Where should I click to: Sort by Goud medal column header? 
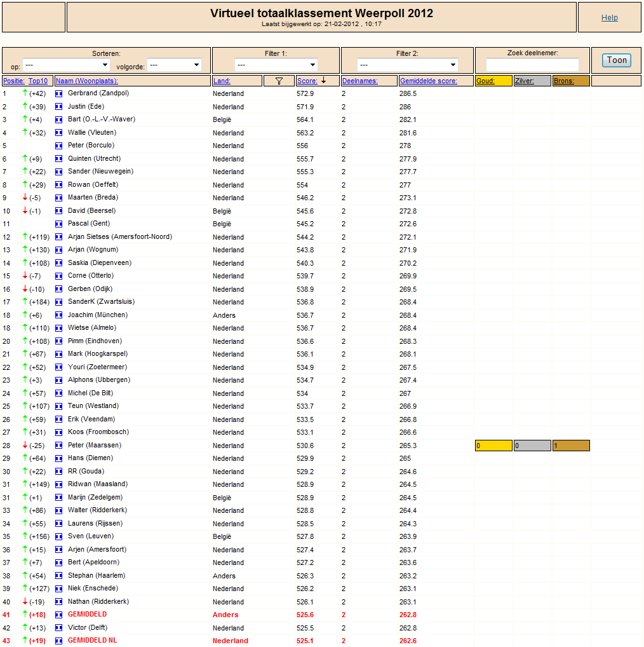click(x=485, y=81)
